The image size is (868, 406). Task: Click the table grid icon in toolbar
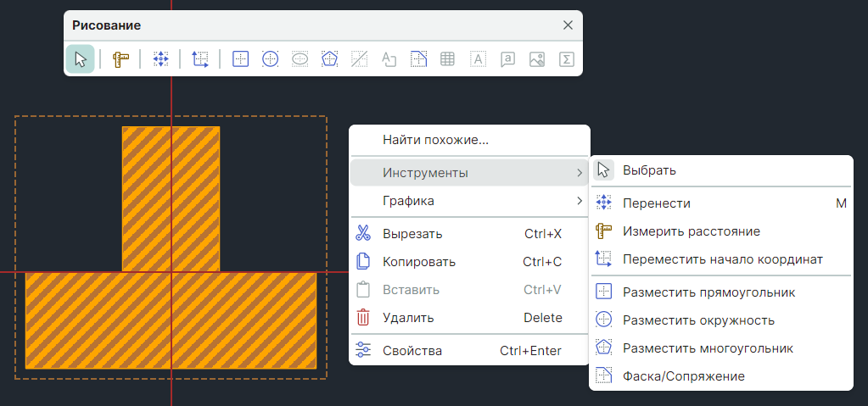[x=448, y=59]
